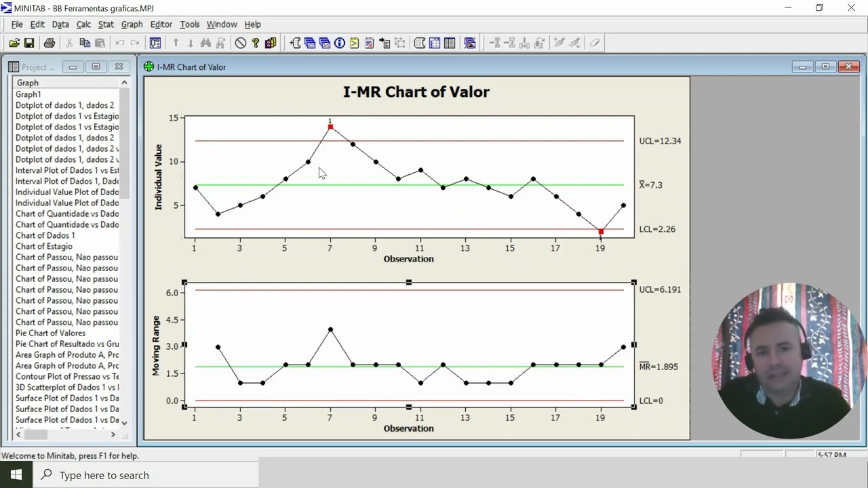Click the Paste clipboard icon
Viewport: 868px width, 488px height.
tap(100, 43)
